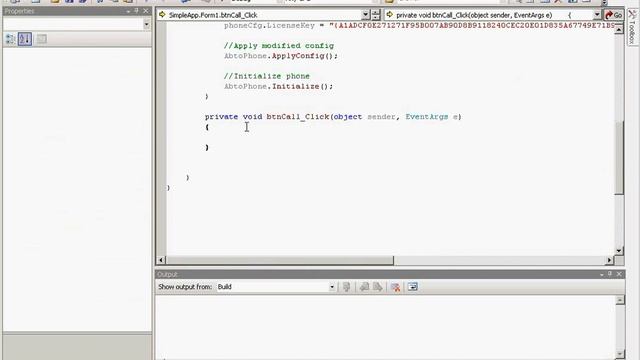Open the Toolbox side tab

[632, 28]
